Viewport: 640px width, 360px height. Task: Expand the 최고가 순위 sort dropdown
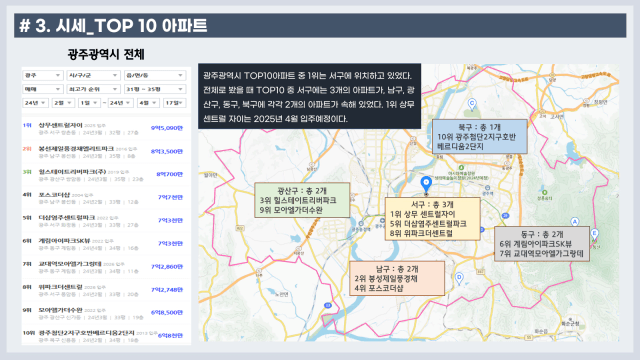93,89
